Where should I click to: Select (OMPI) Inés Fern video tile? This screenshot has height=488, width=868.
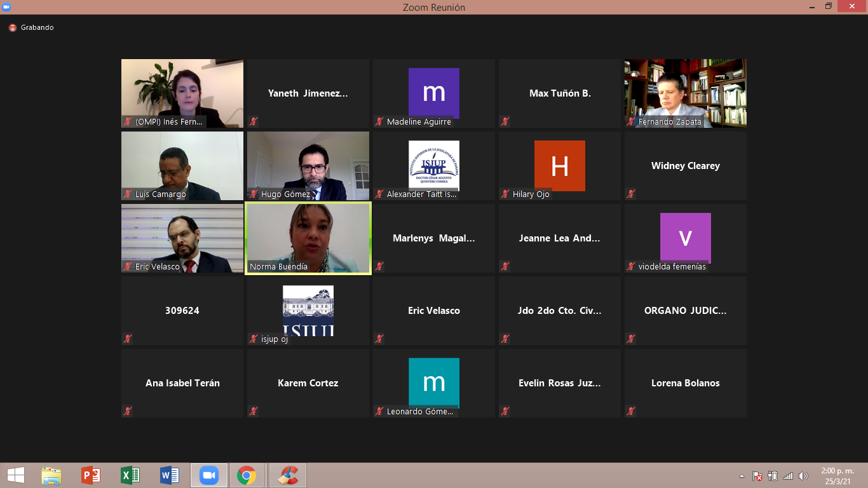click(x=182, y=93)
